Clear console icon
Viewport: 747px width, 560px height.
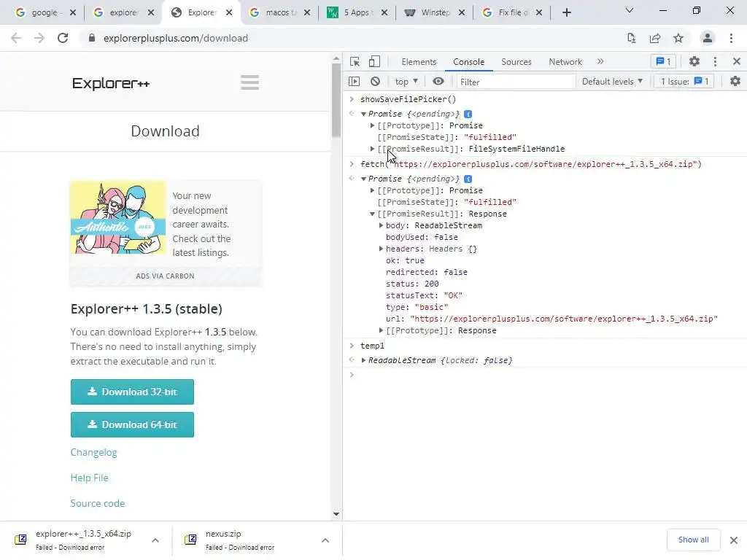click(x=376, y=82)
